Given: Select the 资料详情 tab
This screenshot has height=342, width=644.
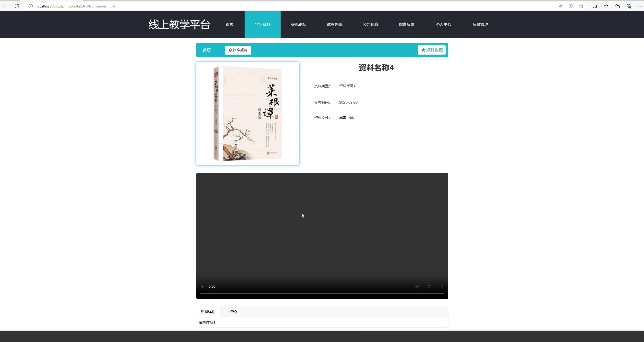Looking at the screenshot, I should pyautogui.click(x=208, y=312).
